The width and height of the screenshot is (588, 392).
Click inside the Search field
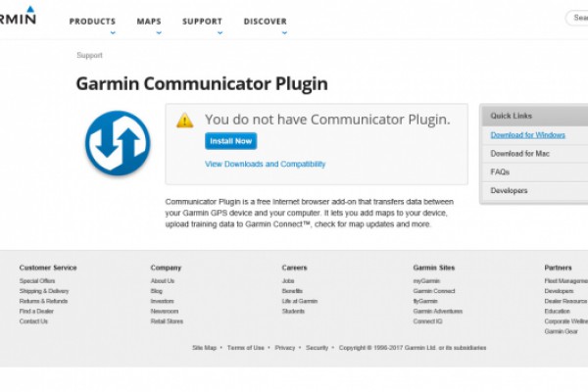pos(577,18)
